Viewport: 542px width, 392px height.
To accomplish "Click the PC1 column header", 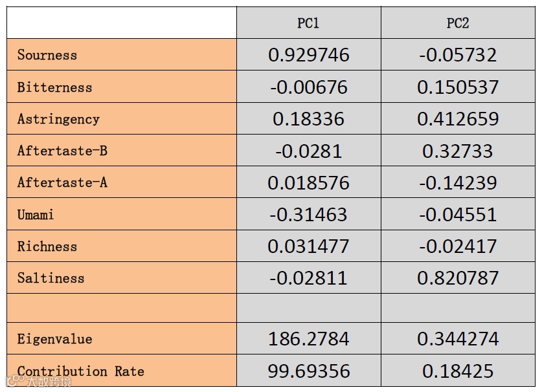I will pos(308,23).
